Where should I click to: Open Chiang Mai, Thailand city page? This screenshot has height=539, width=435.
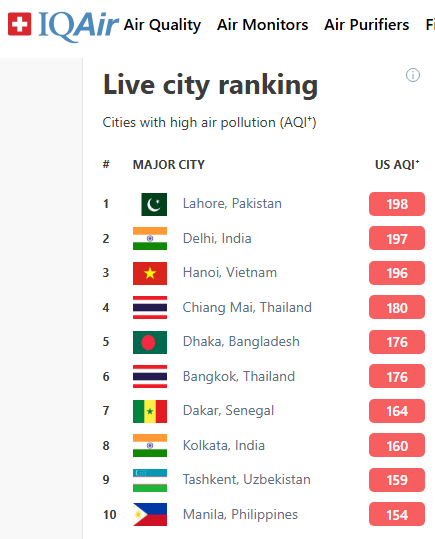point(247,307)
